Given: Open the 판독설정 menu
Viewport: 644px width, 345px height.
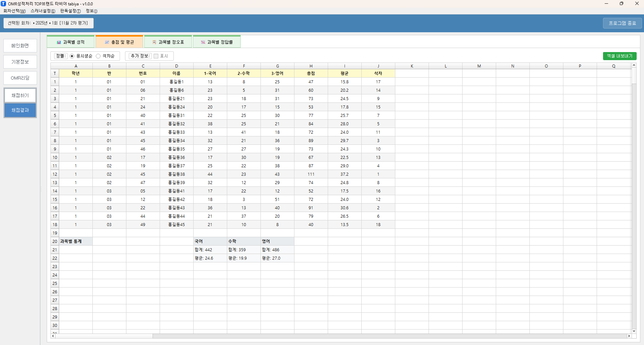Looking at the screenshot, I should tap(70, 11).
